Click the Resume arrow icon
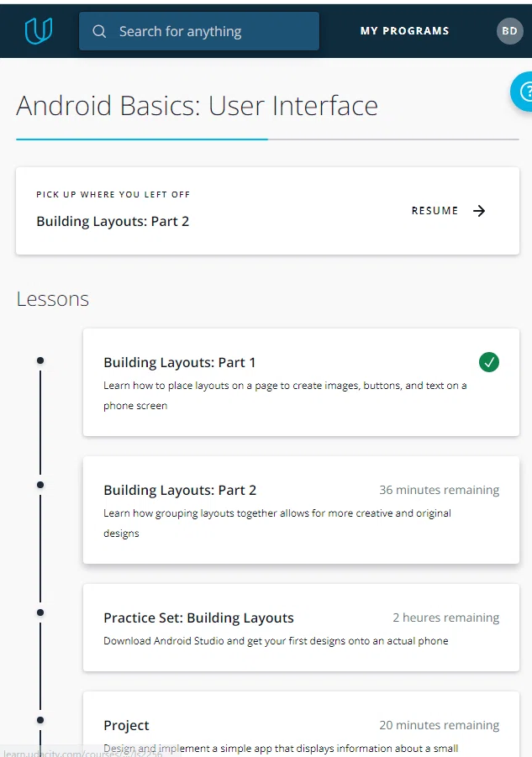Screen dimensions: 532x757 pos(479,211)
